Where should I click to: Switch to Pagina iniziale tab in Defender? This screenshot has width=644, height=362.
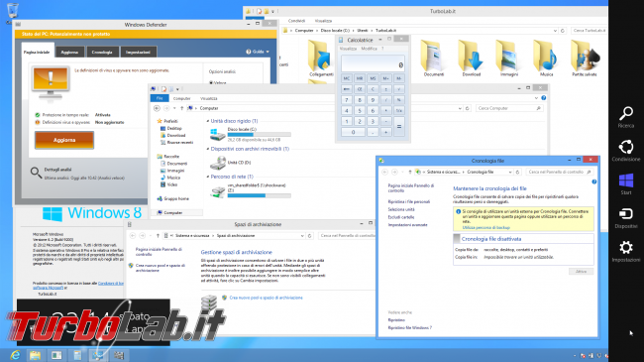[x=37, y=52]
